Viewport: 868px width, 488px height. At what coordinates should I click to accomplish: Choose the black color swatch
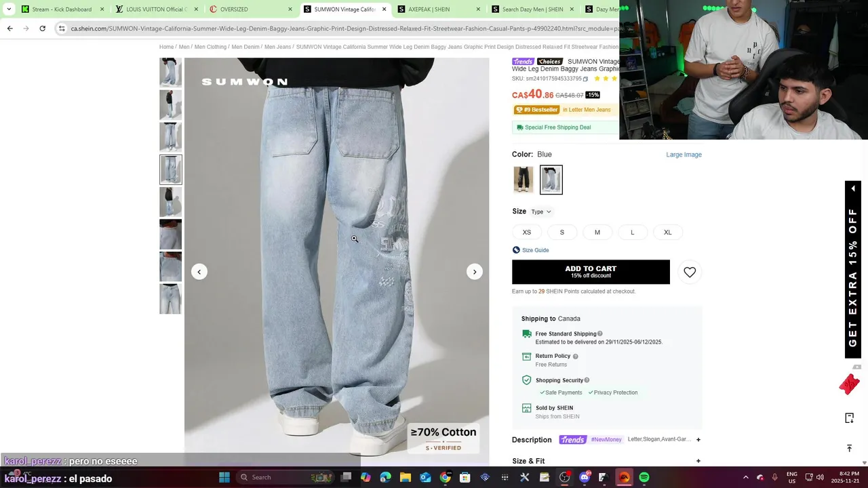point(523,180)
